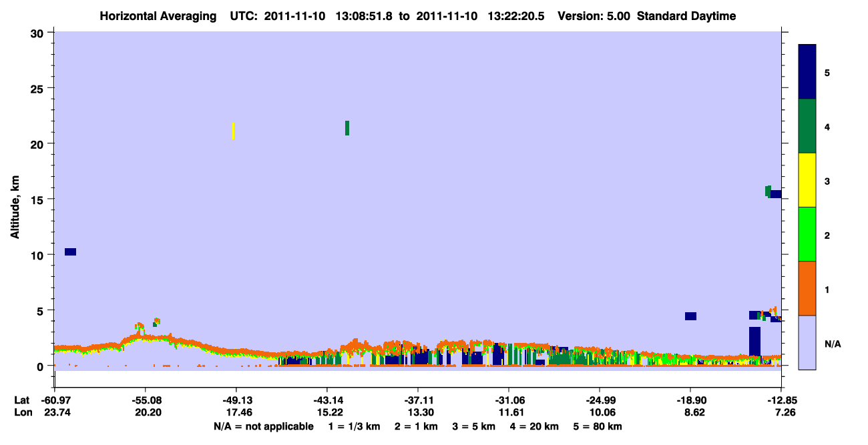The image size is (868, 445).
Task: Click the y-axis tick label 15
Action: (x=38, y=199)
